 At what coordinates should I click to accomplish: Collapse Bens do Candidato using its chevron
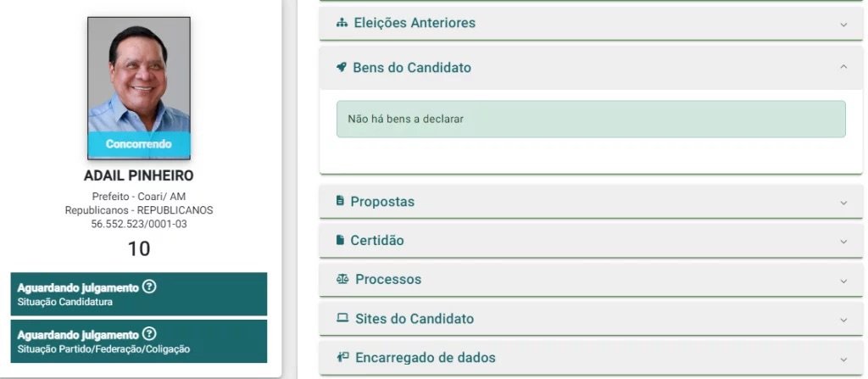pyautogui.click(x=843, y=67)
